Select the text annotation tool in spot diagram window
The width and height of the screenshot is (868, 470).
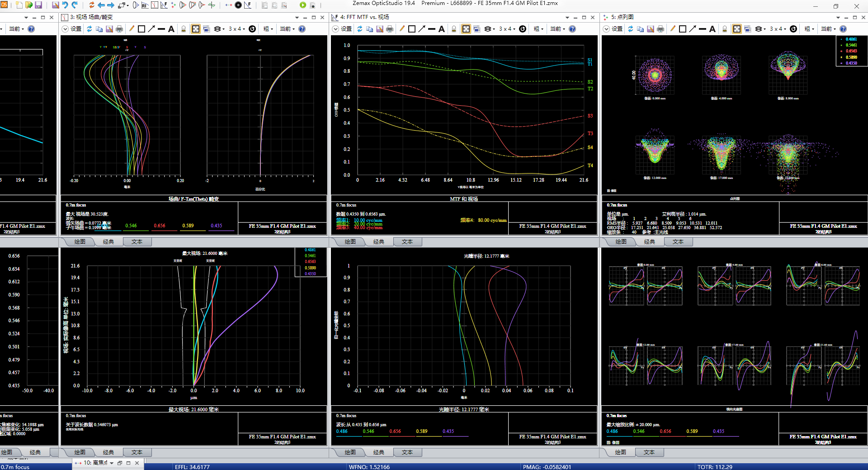712,29
